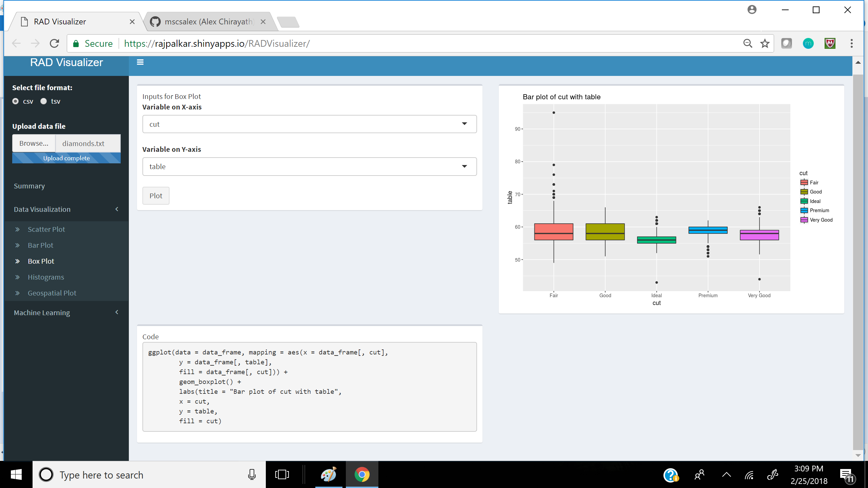Open Chrome's three-dot menu
Image resolution: width=868 pixels, height=488 pixels.
[851, 43]
